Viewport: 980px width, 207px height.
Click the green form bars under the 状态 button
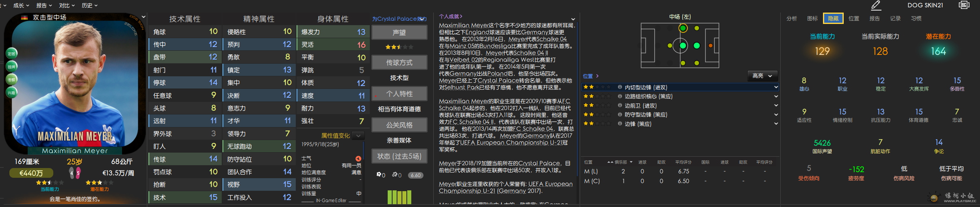tap(399, 197)
